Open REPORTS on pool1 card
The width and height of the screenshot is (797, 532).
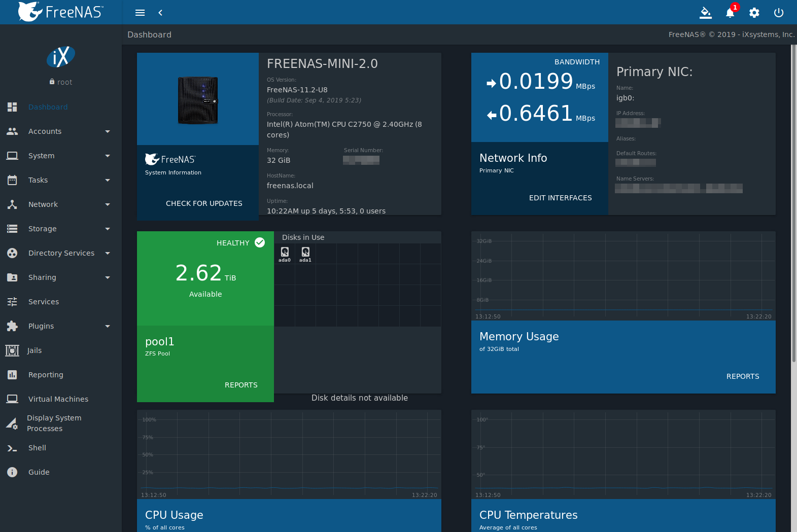tap(241, 385)
